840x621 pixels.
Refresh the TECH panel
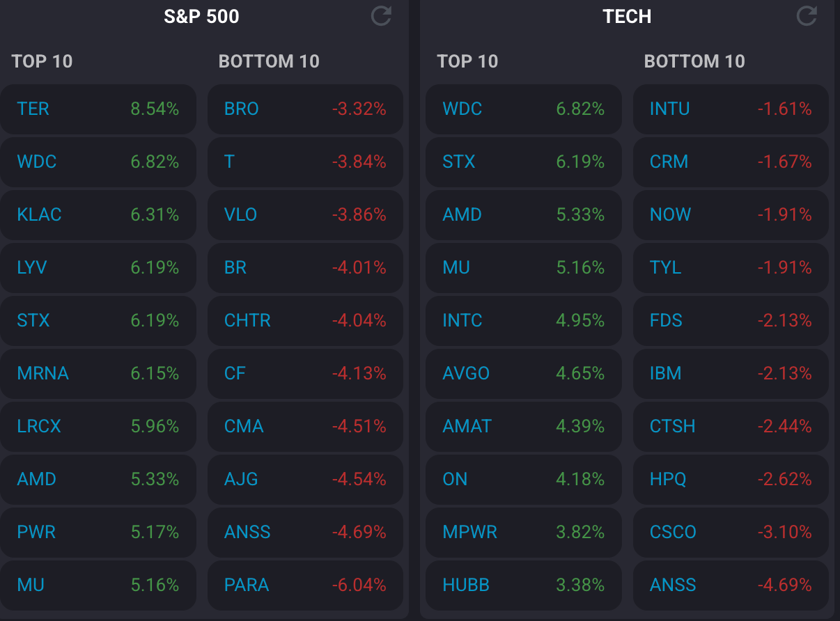807,16
